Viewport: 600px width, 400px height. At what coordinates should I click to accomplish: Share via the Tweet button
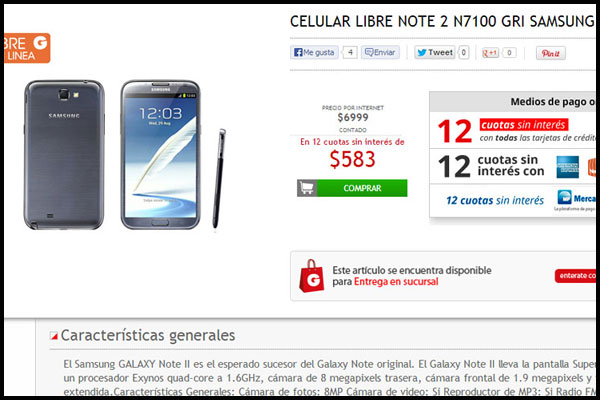click(435, 52)
